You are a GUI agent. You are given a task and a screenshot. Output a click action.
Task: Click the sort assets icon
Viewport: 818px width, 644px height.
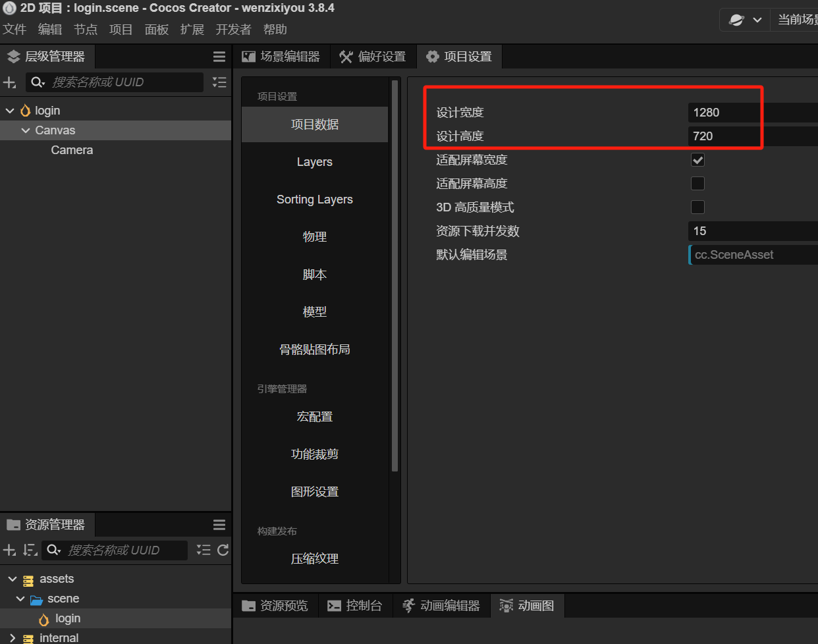(30, 550)
